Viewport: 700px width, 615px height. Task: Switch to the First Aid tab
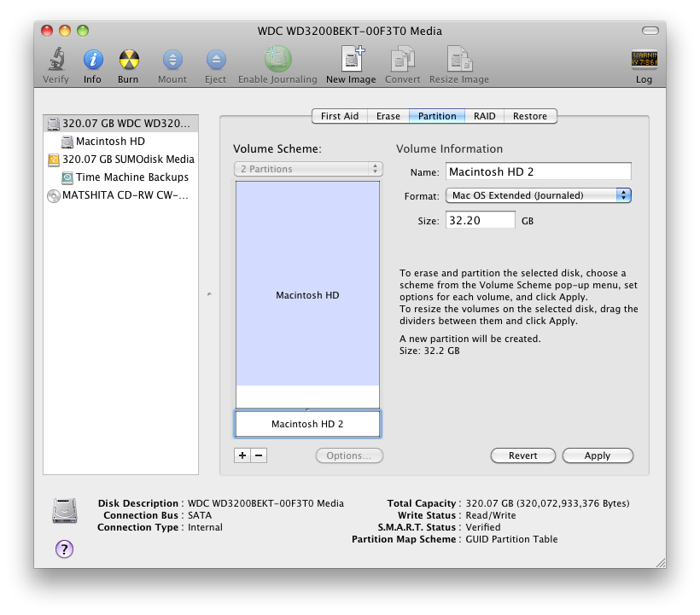(x=339, y=116)
